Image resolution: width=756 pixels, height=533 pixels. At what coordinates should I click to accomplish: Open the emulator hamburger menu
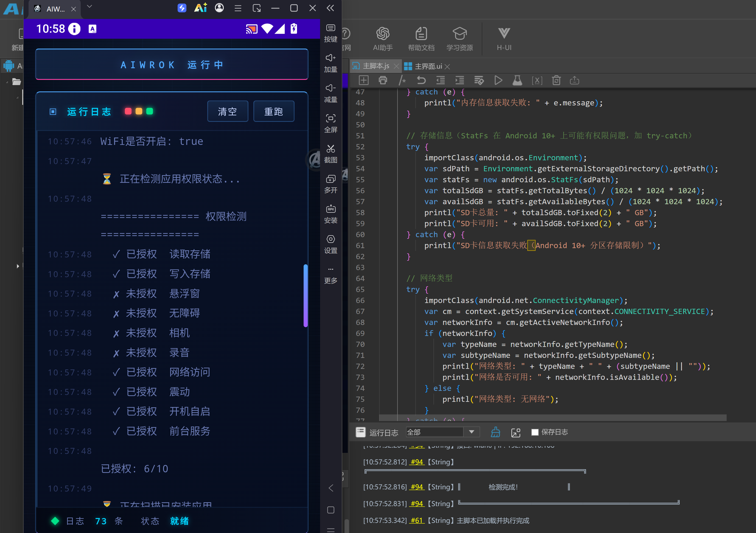tap(238, 8)
